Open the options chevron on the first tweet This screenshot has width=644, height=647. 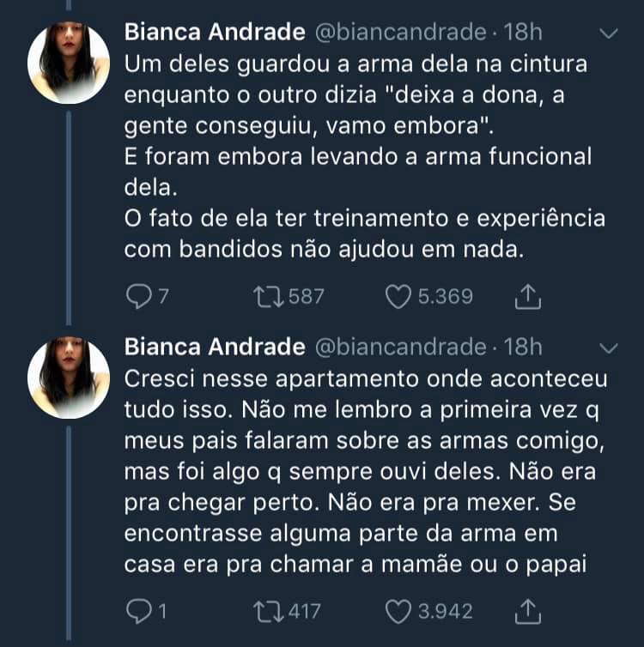(x=609, y=33)
